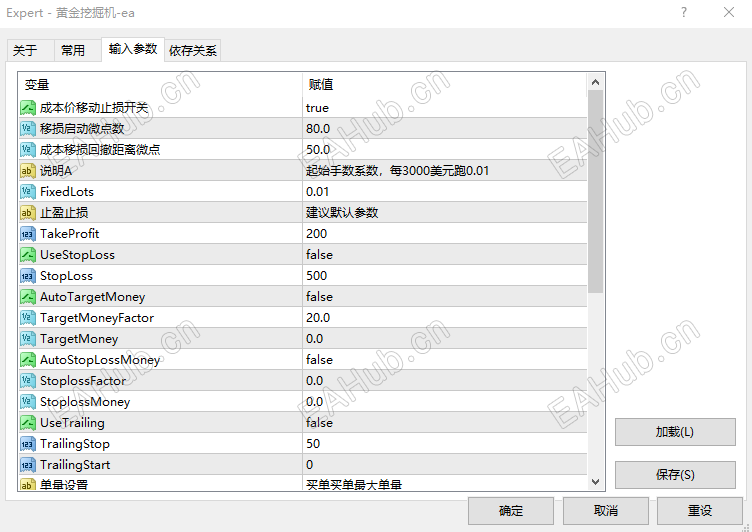
Task: Select the false value of AutoTargetMoney
Action: pyautogui.click(x=319, y=297)
